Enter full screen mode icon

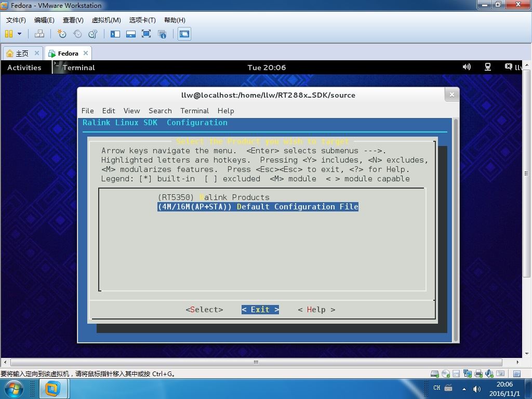click(146, 34)
